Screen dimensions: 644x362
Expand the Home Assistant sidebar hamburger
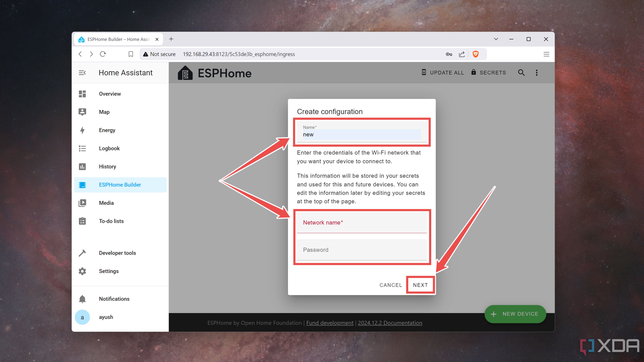tap(83, 73)
